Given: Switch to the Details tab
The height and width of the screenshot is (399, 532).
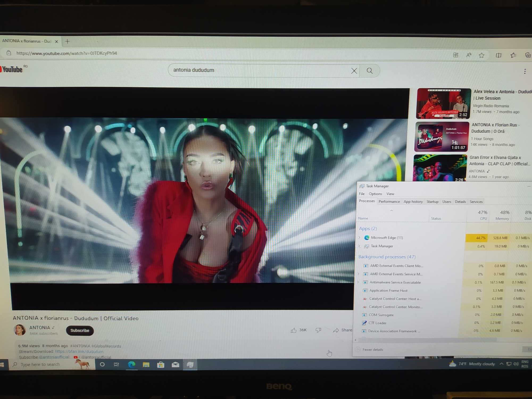Looking at the screenshot, I should point(460,202).
